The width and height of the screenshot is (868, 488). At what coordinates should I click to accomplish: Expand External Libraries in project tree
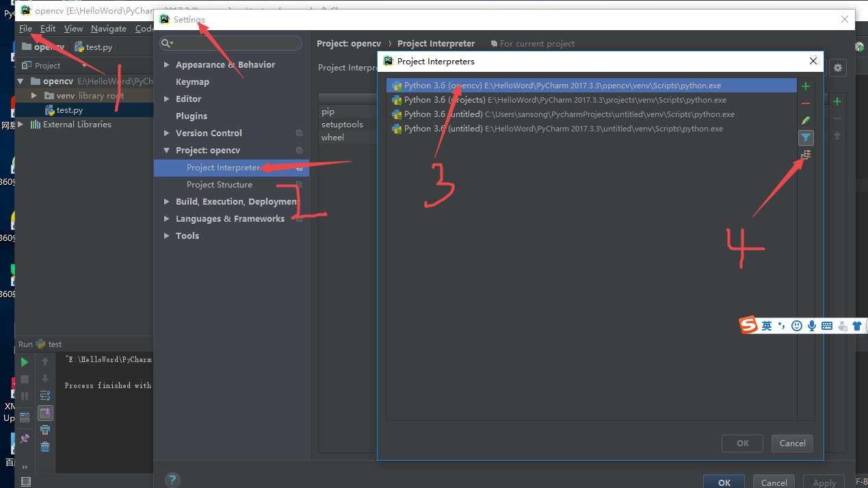tap(21, 125)
